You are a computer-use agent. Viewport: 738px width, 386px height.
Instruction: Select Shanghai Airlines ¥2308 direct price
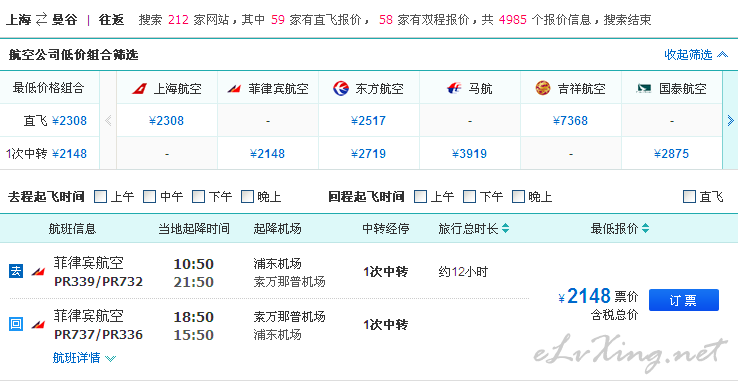pos(166,121)
